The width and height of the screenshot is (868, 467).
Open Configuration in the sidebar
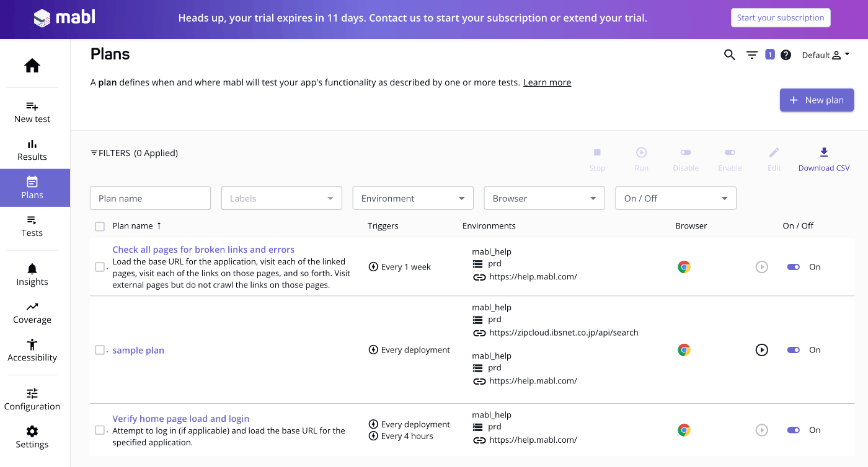pyautogui.click(x=32, y=399)
